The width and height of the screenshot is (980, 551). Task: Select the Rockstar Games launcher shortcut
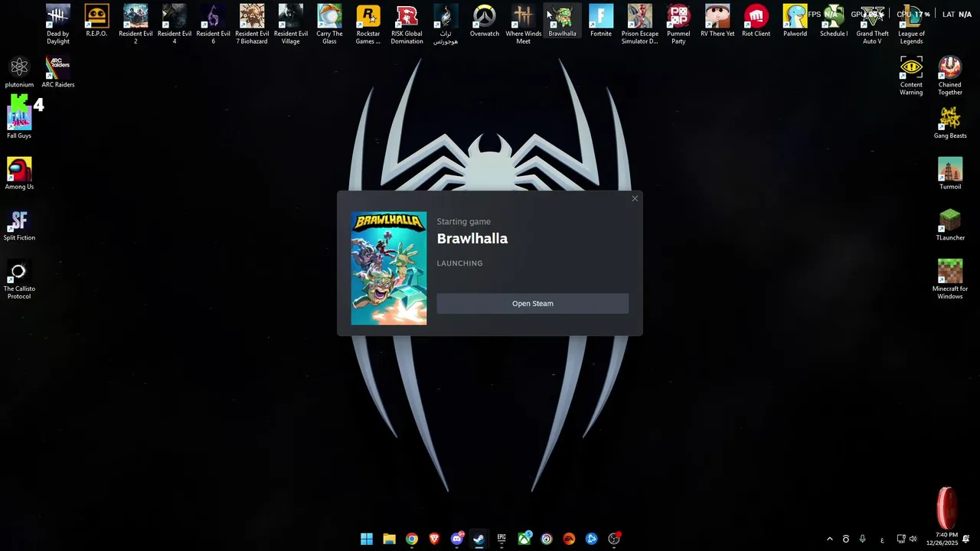(x=368, y=24)
